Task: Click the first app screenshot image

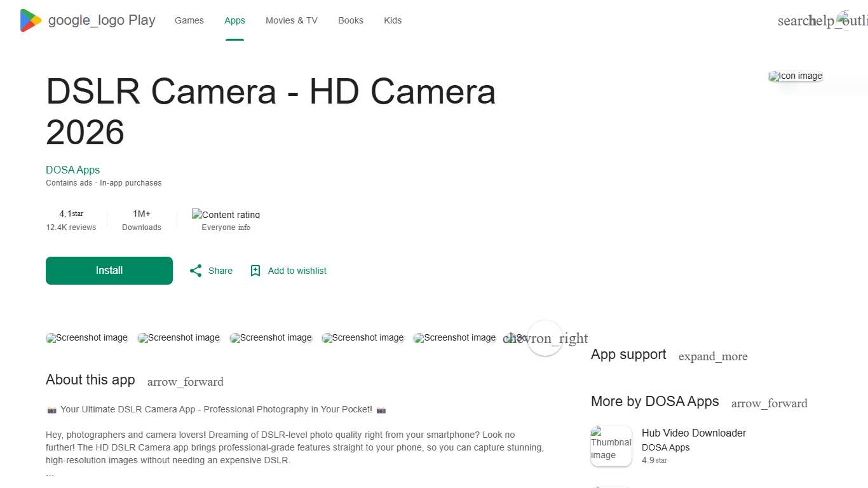Action: pos(86,337)
